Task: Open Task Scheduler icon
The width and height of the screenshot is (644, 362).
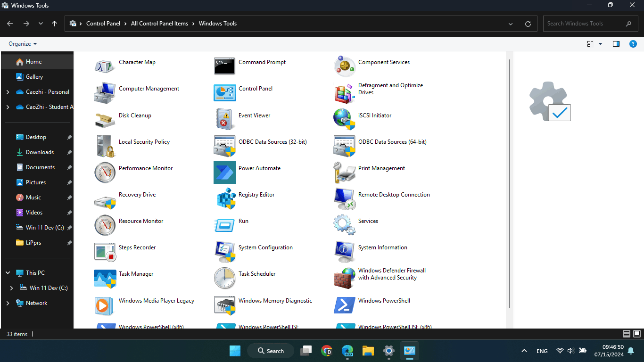Action: tap(224, 278)
